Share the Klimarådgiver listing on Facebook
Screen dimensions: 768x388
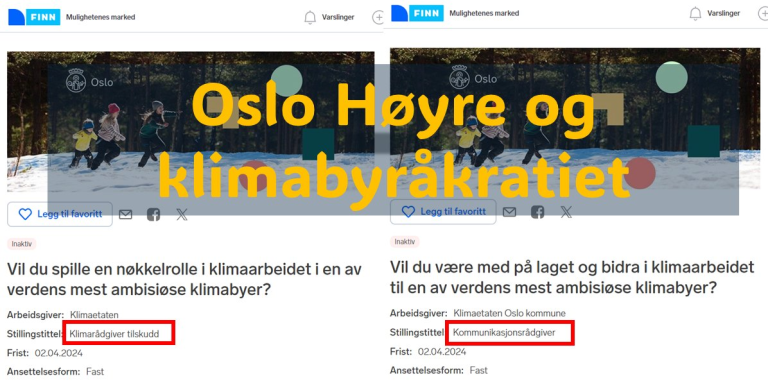[153, 214]
